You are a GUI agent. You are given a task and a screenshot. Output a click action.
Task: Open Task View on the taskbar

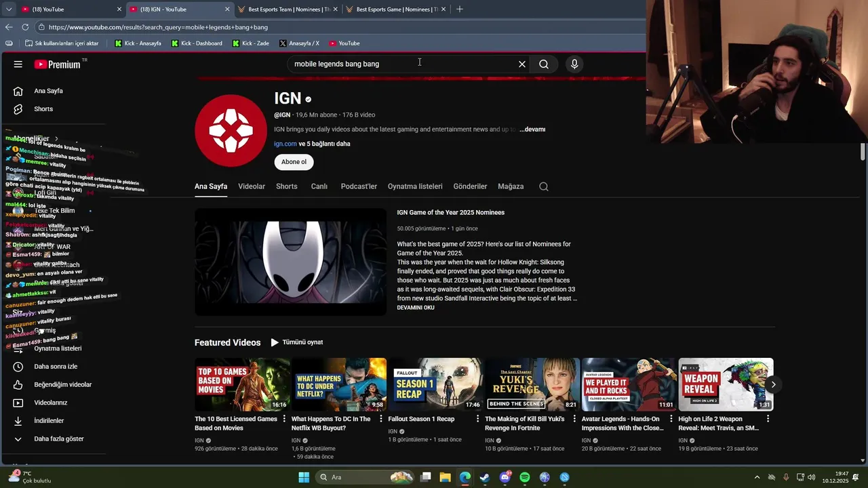425,477
